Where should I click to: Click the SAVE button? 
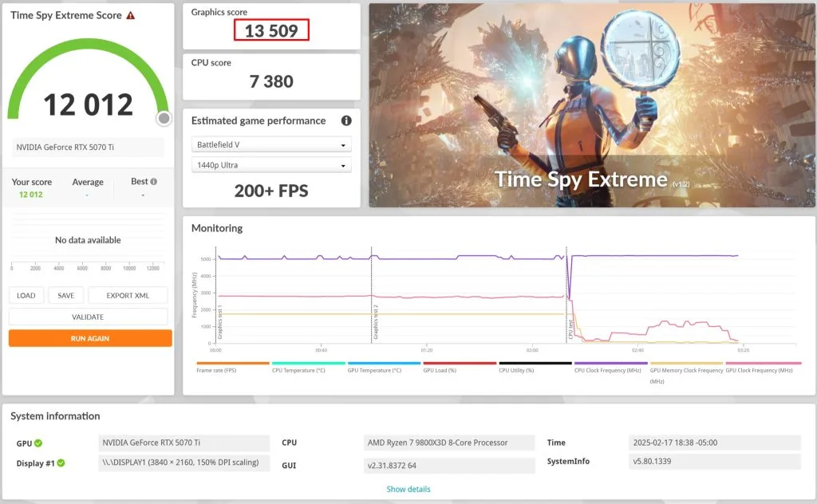point(66,295)
